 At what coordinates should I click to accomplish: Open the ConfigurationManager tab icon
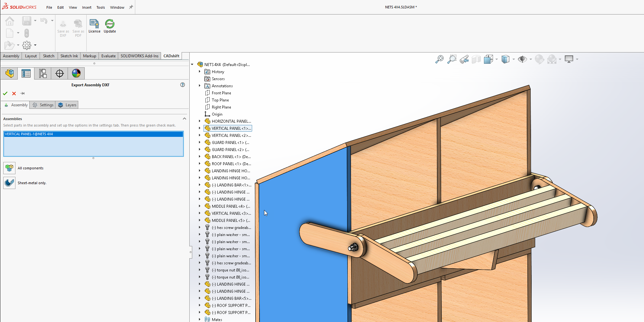[43, 73]
